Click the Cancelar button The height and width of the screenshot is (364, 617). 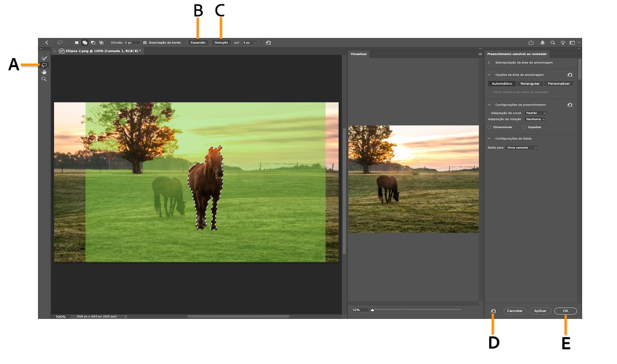click(x=515, y=310)
